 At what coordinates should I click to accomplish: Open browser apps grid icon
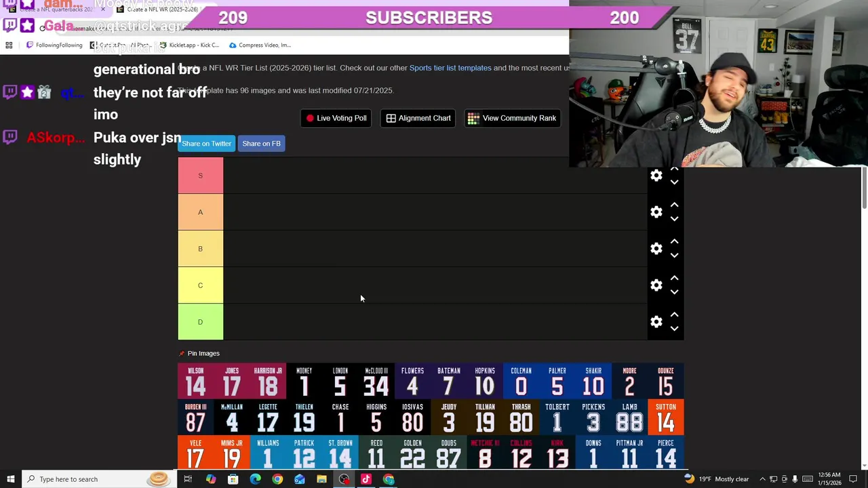(9, 45)
